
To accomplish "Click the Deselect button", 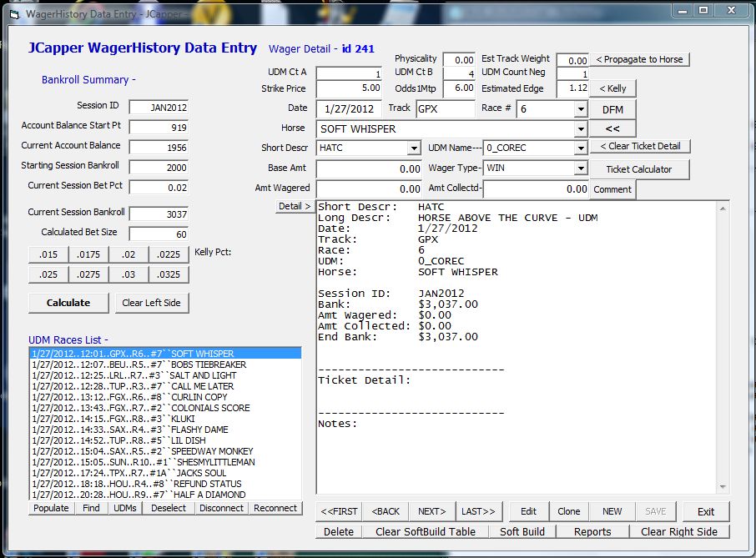I will point(169,508).
